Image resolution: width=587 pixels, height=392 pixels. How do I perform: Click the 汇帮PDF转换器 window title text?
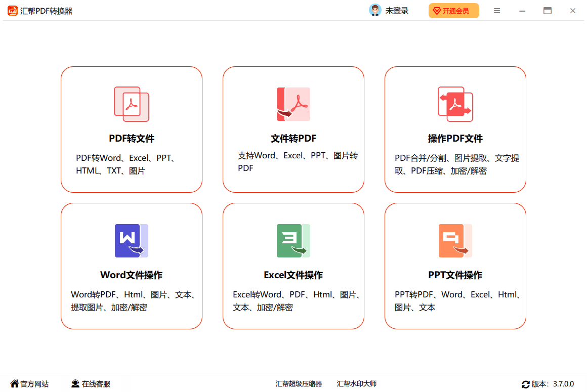pyautogui.click(x=46, y=11)
